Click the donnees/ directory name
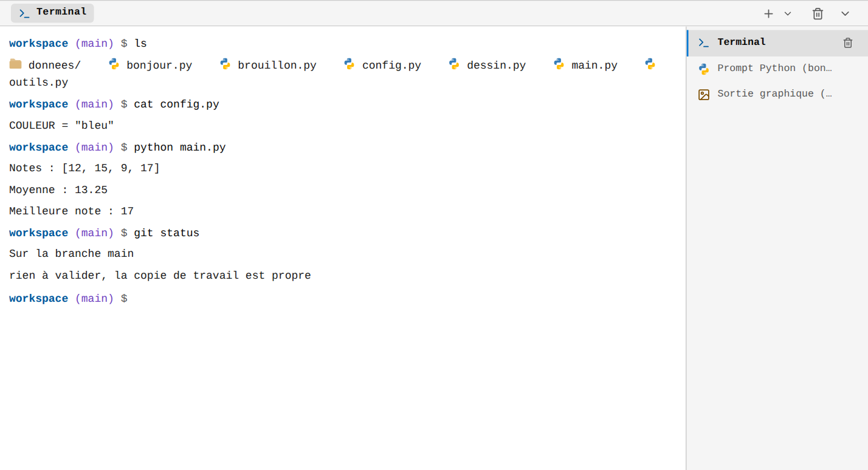 pos(55,66)
